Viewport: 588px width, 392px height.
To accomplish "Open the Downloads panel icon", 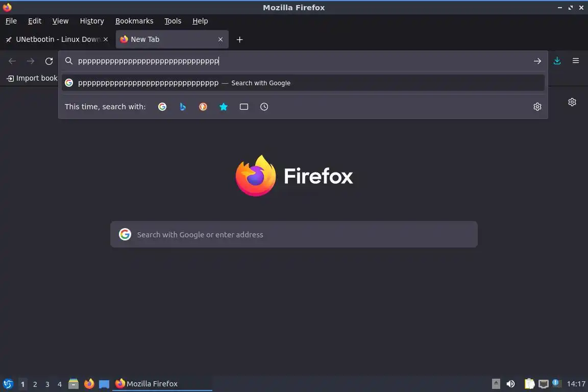I will point(557,61).
